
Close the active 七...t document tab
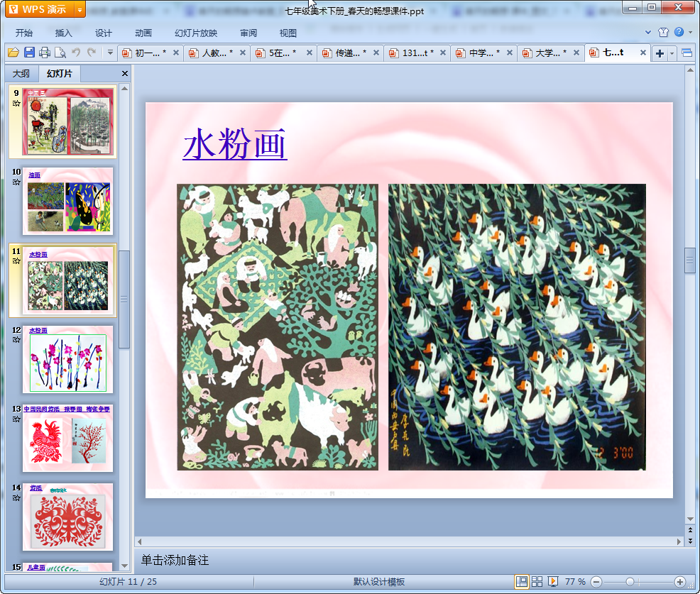[643, 53]
